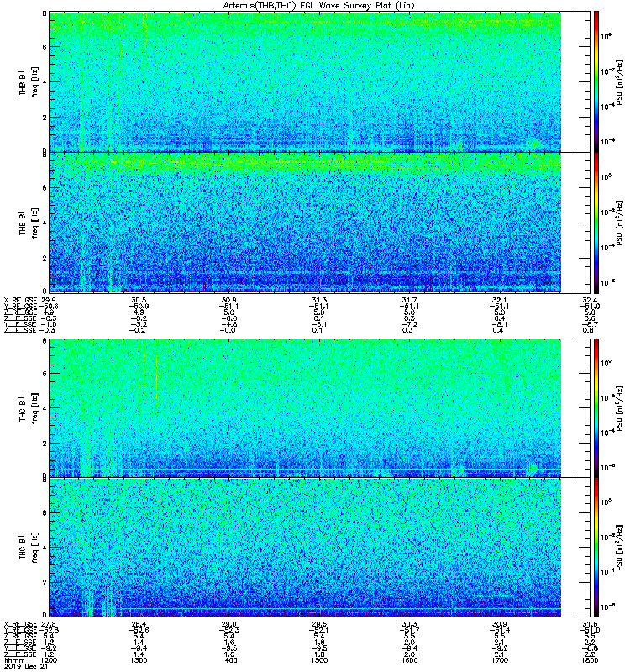Image resolution: width=630 pixels, height=672 pixels.
Task: Click the 'X_RE_GSE' row label under the THB panels
Action: [20, 300]
